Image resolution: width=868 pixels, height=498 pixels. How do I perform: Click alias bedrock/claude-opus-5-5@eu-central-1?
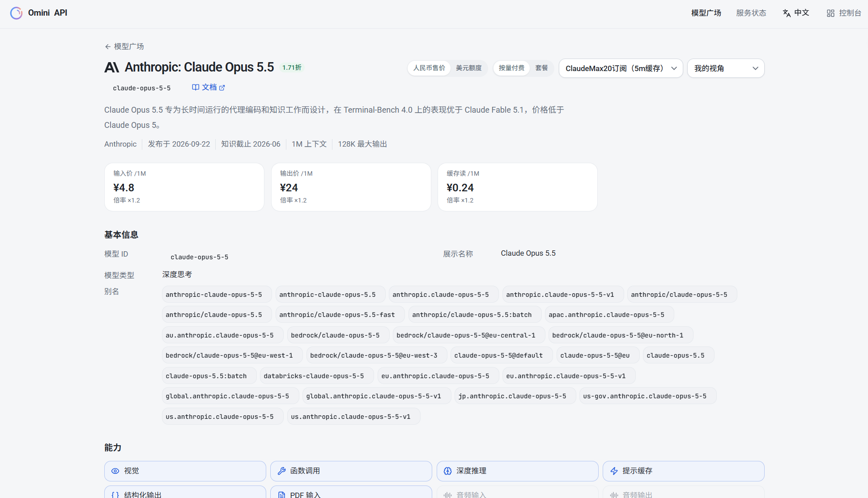[x=469, y=335]
